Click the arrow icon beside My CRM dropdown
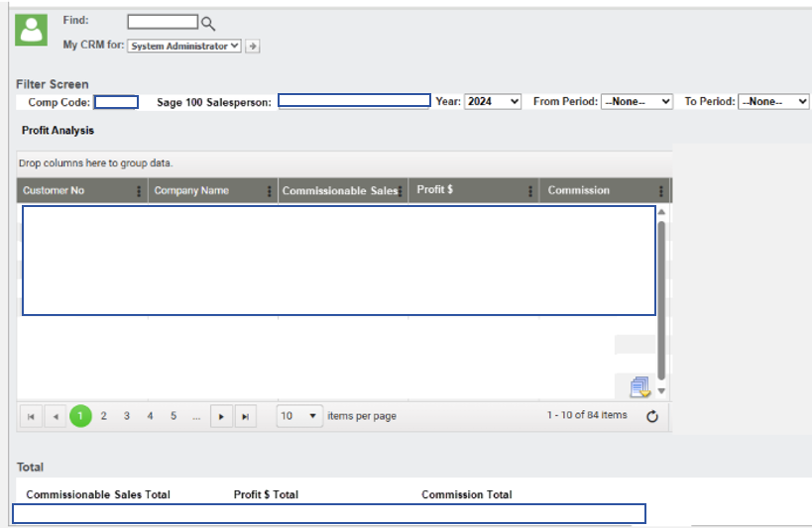 [x=253, y=46]
